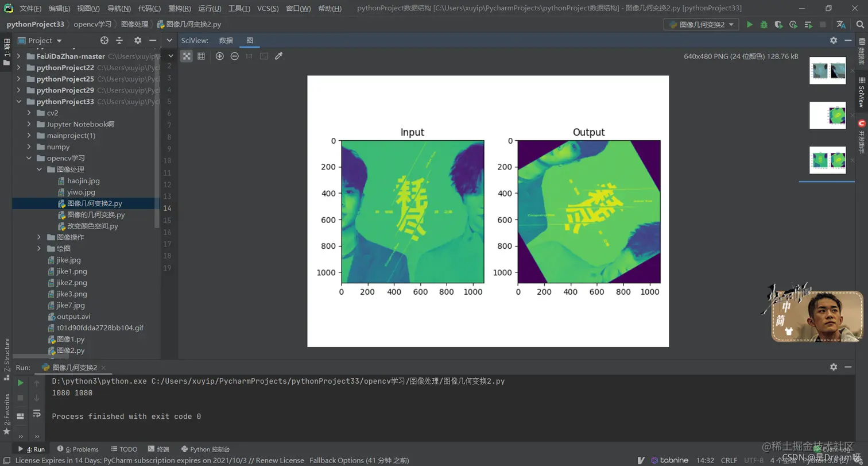
Task: Open the 6: Problems panel
Action: [79, 449]
